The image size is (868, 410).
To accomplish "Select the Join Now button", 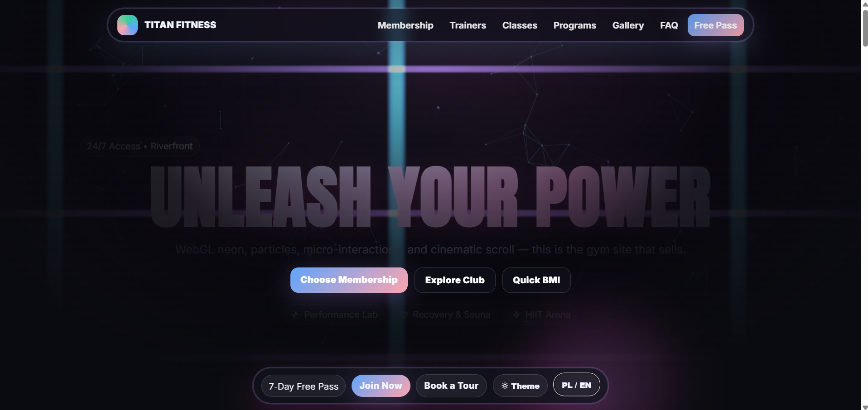I will (381, 386).
